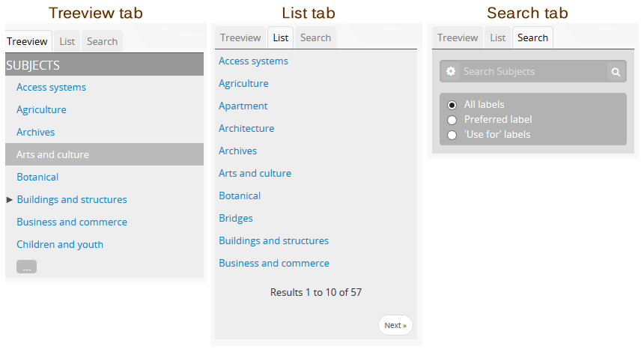
Task: Open Bridges in the list
Action: [x=236, y=219]
